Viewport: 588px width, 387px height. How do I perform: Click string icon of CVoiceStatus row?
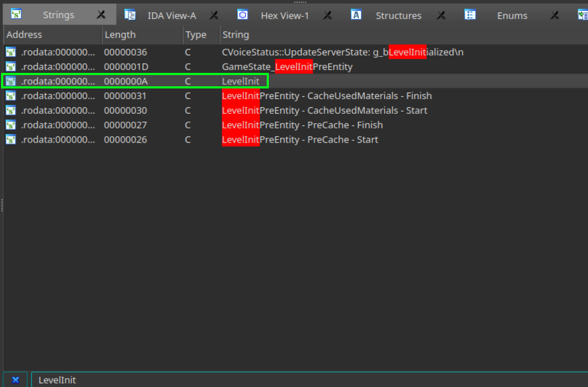tap(11, 53)
